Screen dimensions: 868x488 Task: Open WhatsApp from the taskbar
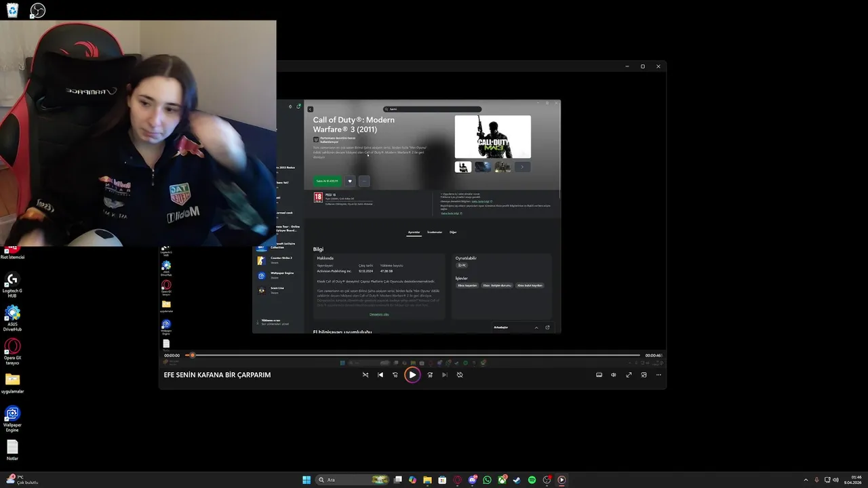[487, 480]
